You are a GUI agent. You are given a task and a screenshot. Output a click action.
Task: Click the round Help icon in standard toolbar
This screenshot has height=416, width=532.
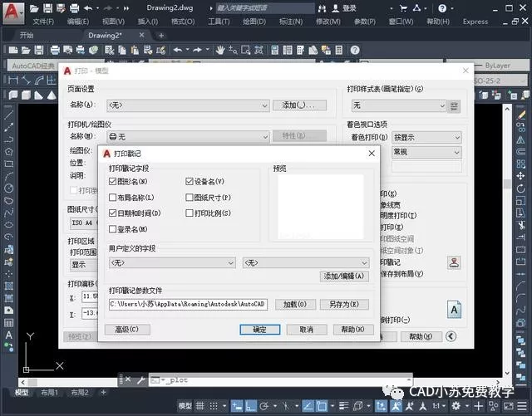tap(355, 50)
